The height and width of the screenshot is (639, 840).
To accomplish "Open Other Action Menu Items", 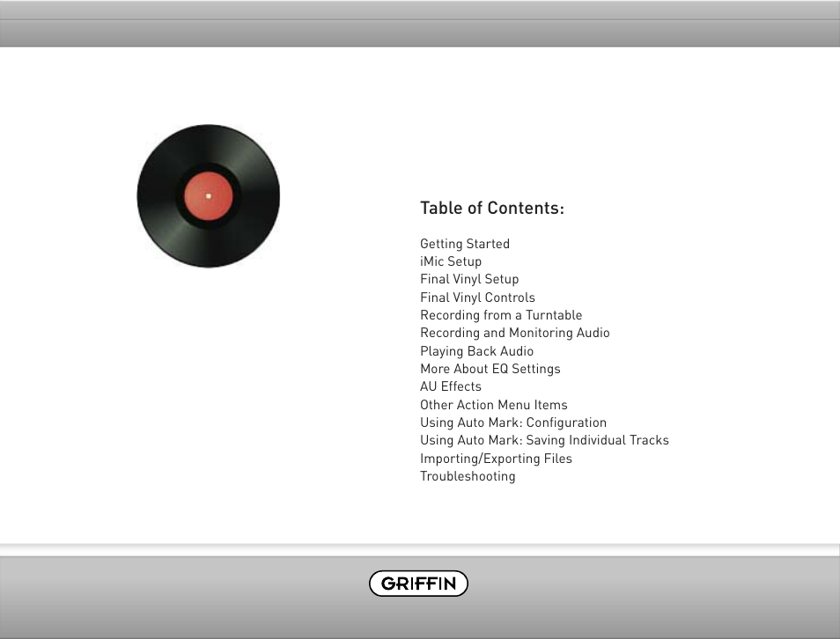I will point(494,404).
